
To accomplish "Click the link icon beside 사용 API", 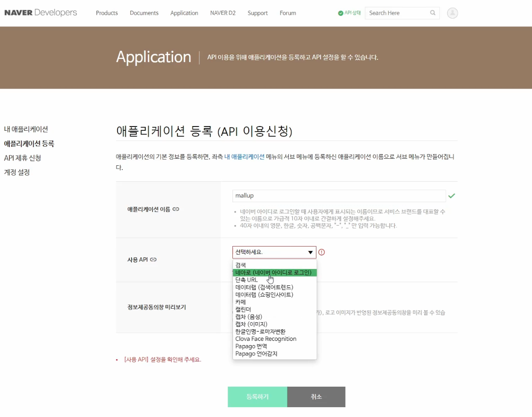I will point(154,260).
